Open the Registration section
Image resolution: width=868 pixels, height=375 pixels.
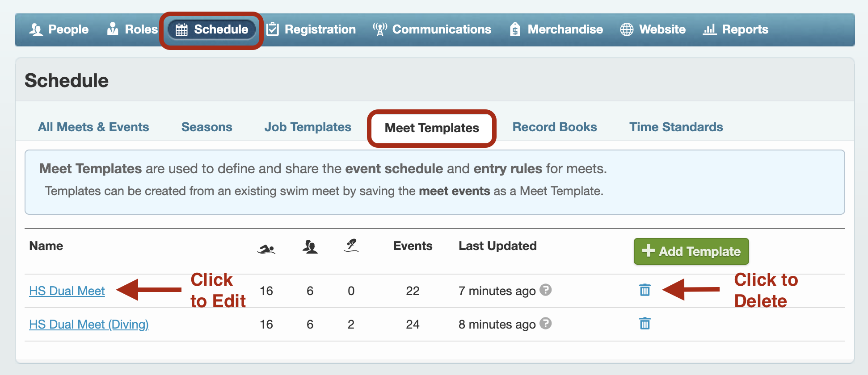coord(311,29)
